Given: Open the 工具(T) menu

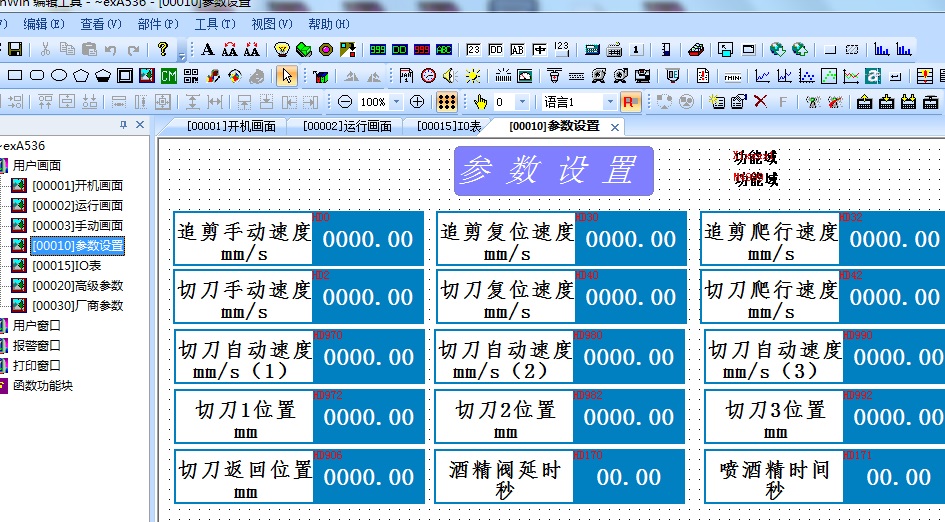Looking at the screenshot, I should (215, 24).
